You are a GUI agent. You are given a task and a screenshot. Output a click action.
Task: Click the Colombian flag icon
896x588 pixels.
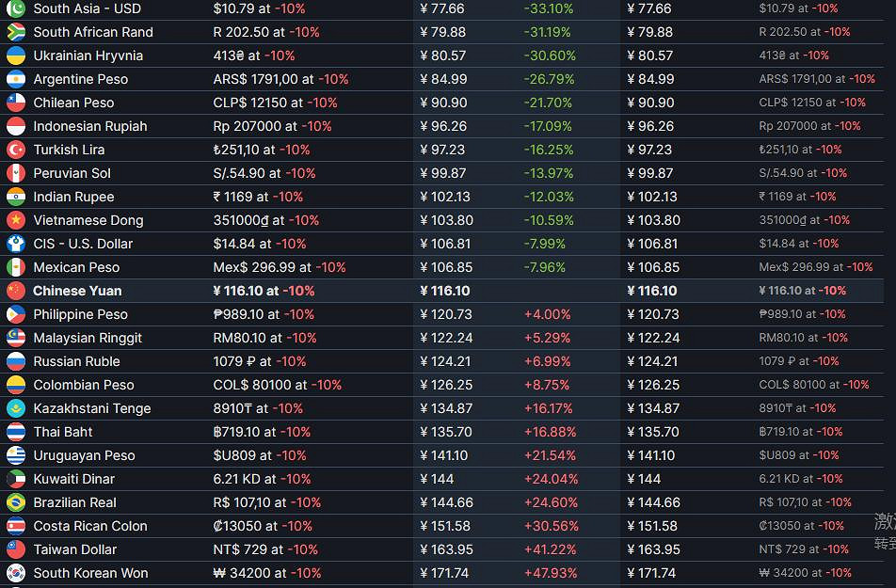[x=16, y=385]
